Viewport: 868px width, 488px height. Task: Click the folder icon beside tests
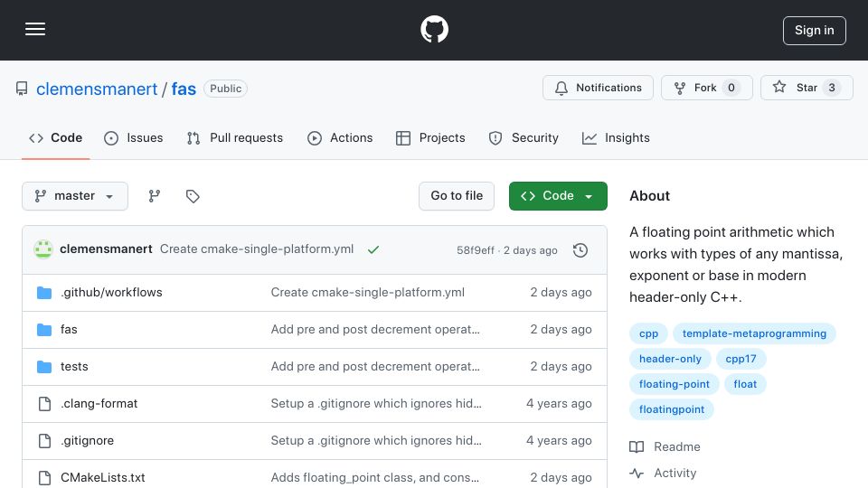coord(44,367)
